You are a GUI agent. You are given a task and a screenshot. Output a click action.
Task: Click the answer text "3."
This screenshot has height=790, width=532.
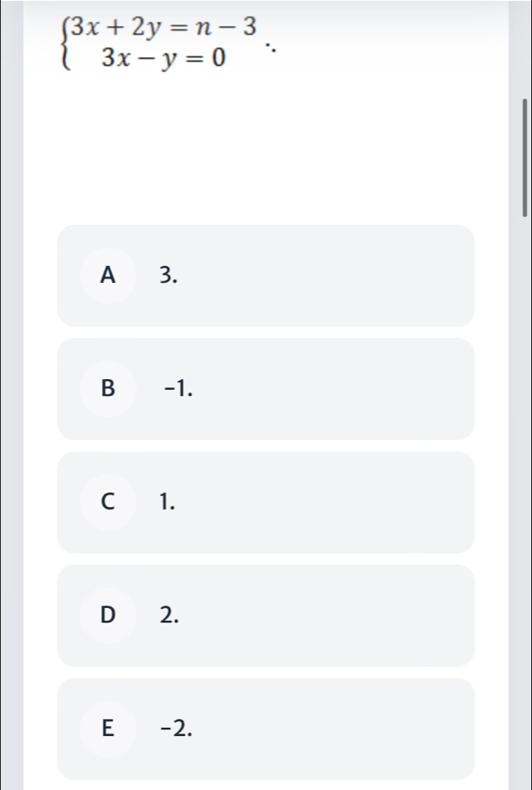coord(168,275)
